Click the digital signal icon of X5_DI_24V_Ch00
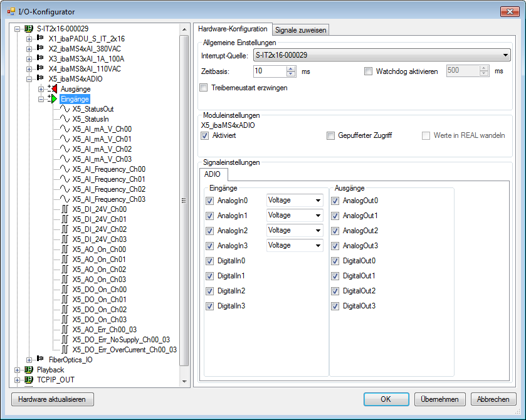The width and height of the screenshot is (526, 420). pos(65,209)
